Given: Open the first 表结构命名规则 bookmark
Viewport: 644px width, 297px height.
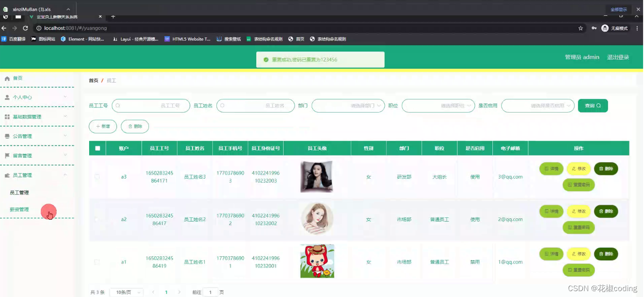Looking at the screenshot, I should point(264,39).
